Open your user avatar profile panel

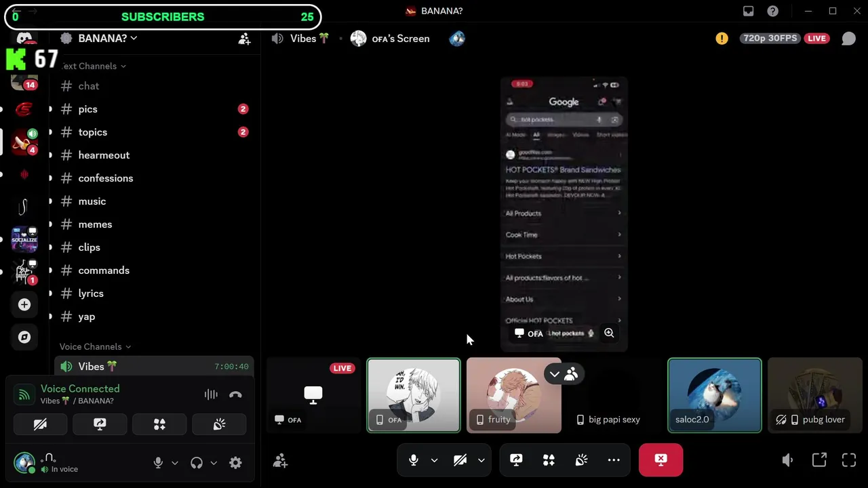24,463
